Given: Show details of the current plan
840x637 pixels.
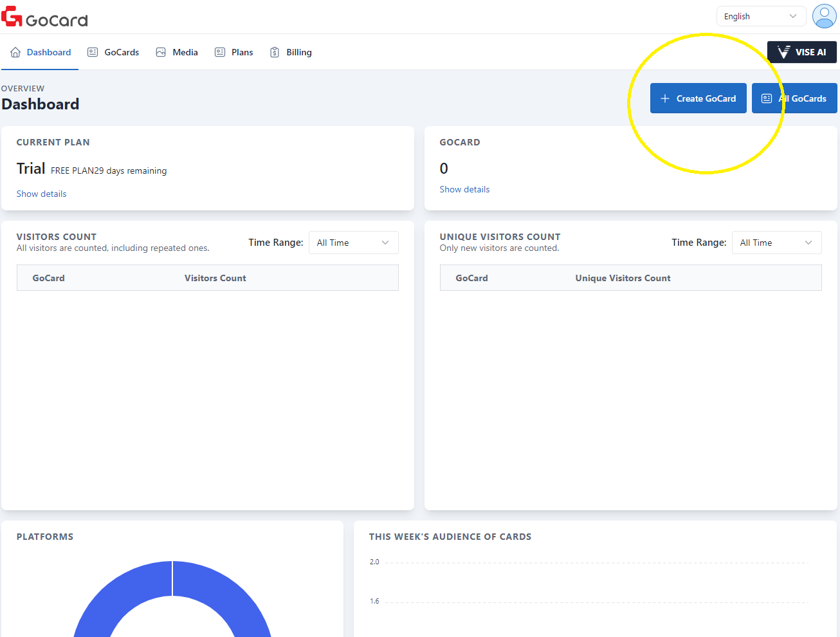Looking at the screenshot, I should pyautogui.click(x=41, y=194).
